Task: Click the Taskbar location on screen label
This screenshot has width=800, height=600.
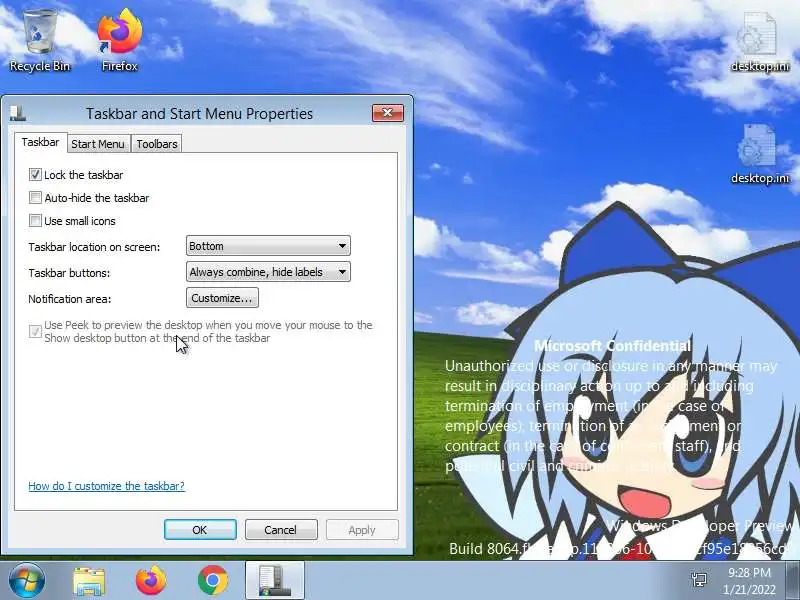Action: (x=94, y=247)
